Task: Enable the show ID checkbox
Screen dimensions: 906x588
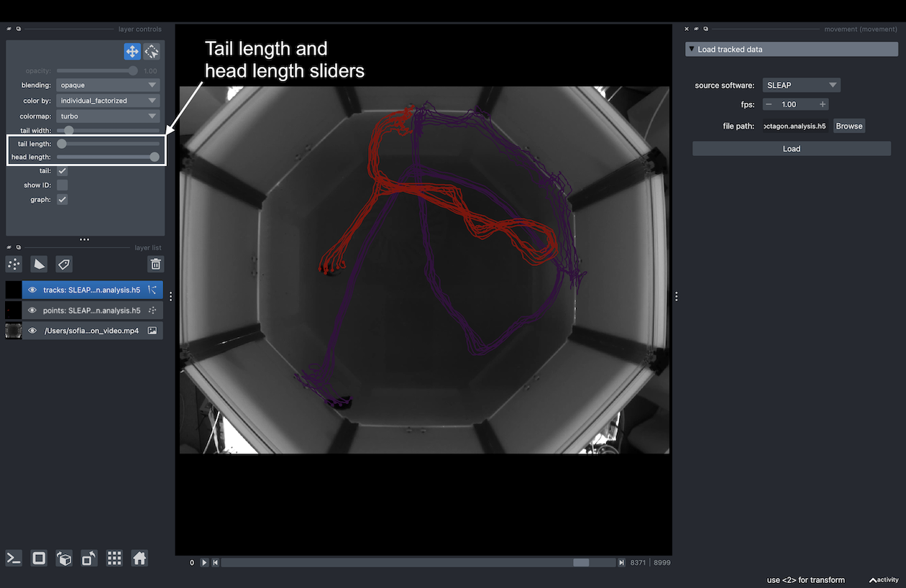Action: pos(63,185)
